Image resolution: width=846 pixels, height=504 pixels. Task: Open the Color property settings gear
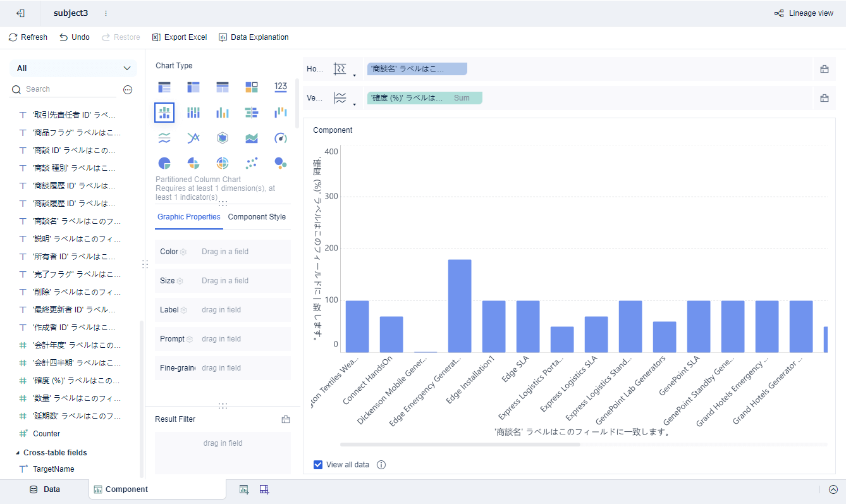[x=183, y=252]
